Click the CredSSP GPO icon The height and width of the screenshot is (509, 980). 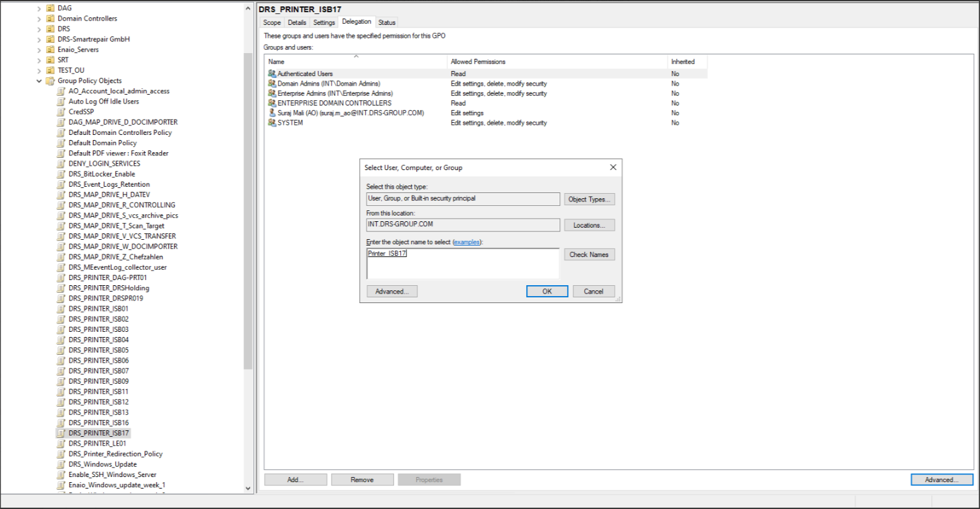pos(61,112)
